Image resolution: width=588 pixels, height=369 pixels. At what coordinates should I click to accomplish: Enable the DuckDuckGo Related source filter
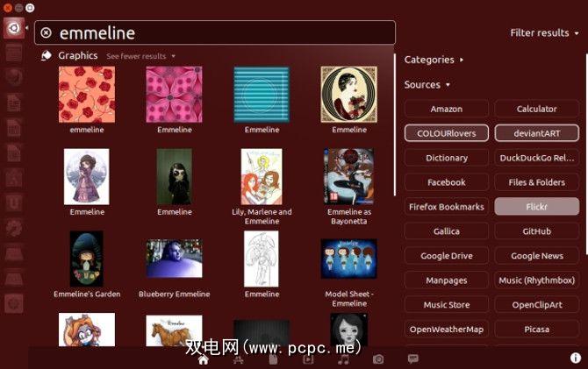coord(536,158)
